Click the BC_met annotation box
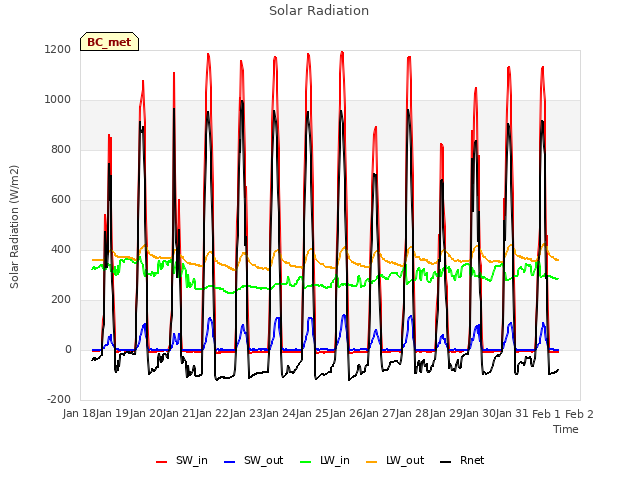 coord(109,42)
